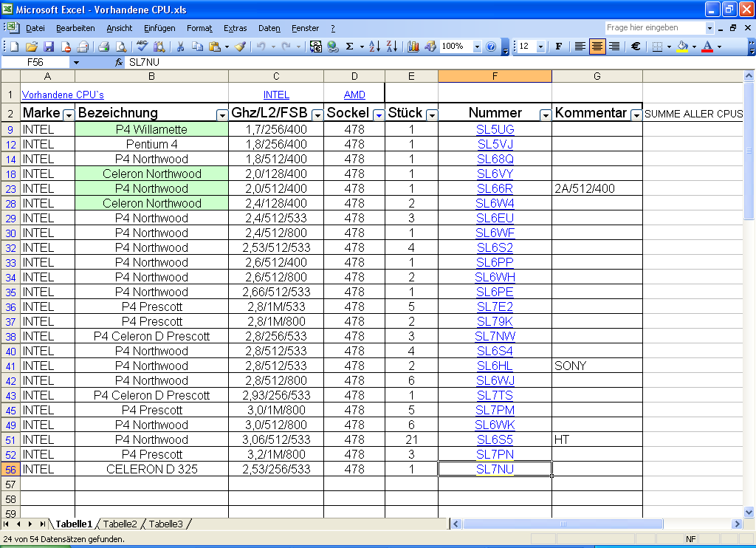This screenshot has width=756, height=548.
Task: Toggle bold (F) formatting
Action: pos(559,47)
